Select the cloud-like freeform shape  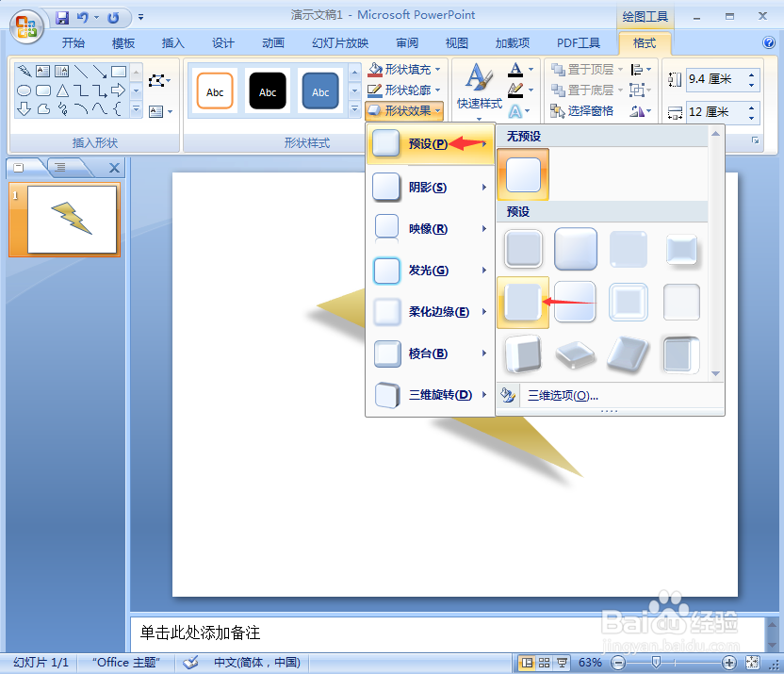pos(43,108)
